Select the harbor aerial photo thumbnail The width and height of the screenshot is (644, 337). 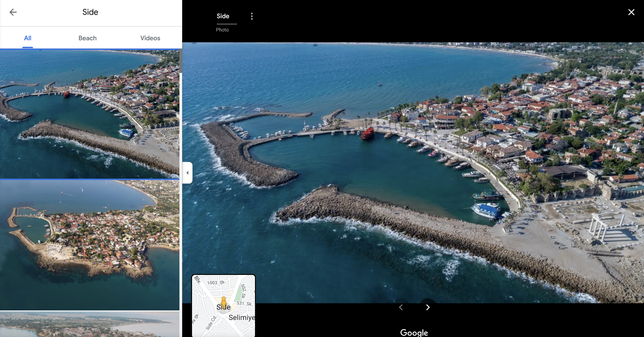89,114
